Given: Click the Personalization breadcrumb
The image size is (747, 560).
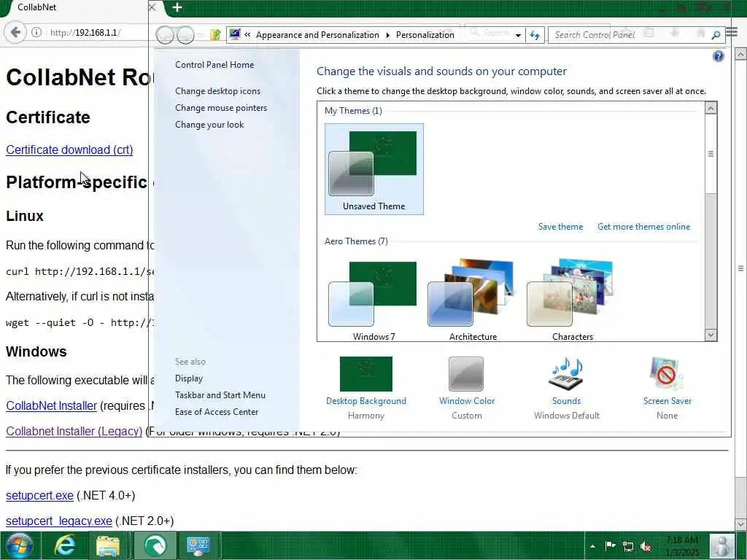Looking at the screenshot, I should 425,35.
